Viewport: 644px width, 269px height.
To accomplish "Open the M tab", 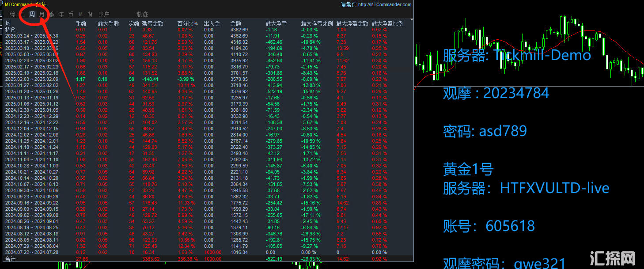I will (x=80, y=14).
